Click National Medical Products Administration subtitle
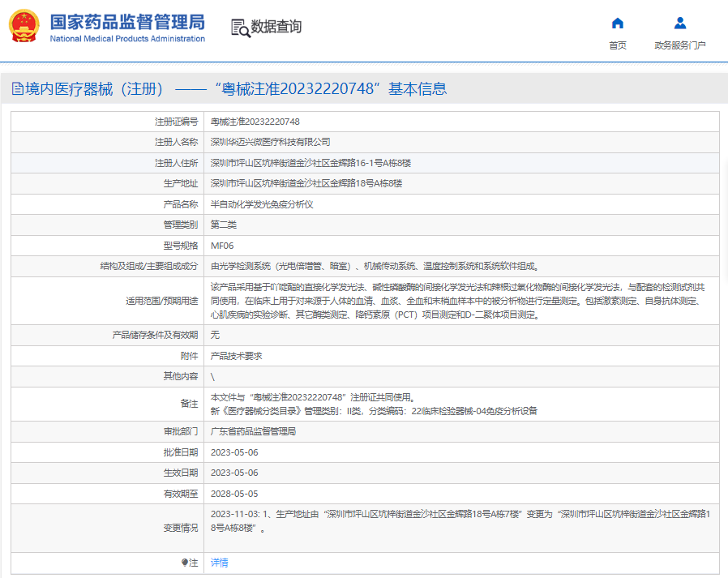This screenshot has height=578, width=728. [127, 39]
